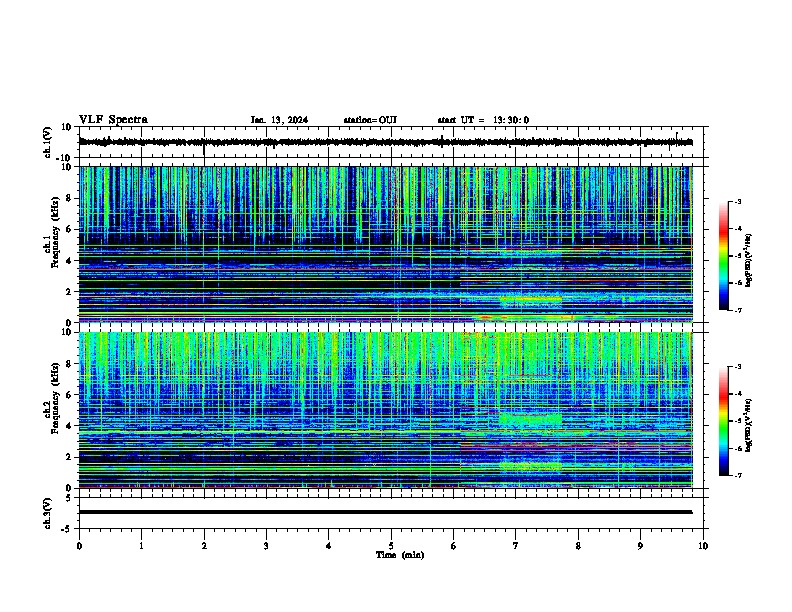Click the "VLF Spectra" plot title

[113, 120]
